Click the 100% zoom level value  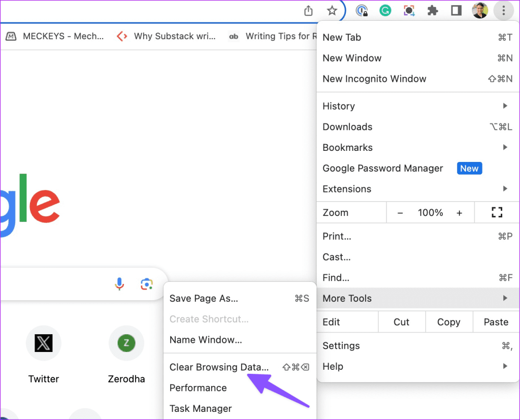pos(430,213)
